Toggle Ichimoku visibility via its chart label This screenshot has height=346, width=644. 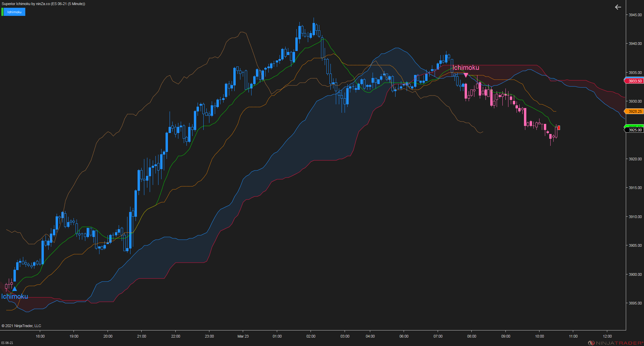pos(15,12)
